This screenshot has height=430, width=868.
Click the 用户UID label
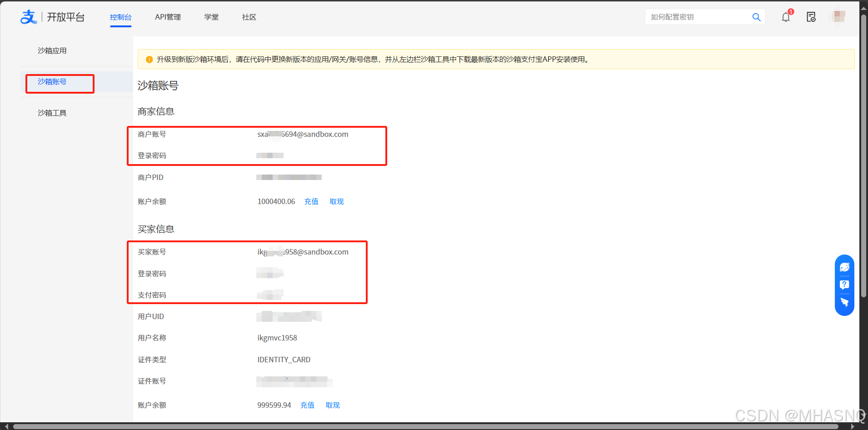tap(151, 316)
